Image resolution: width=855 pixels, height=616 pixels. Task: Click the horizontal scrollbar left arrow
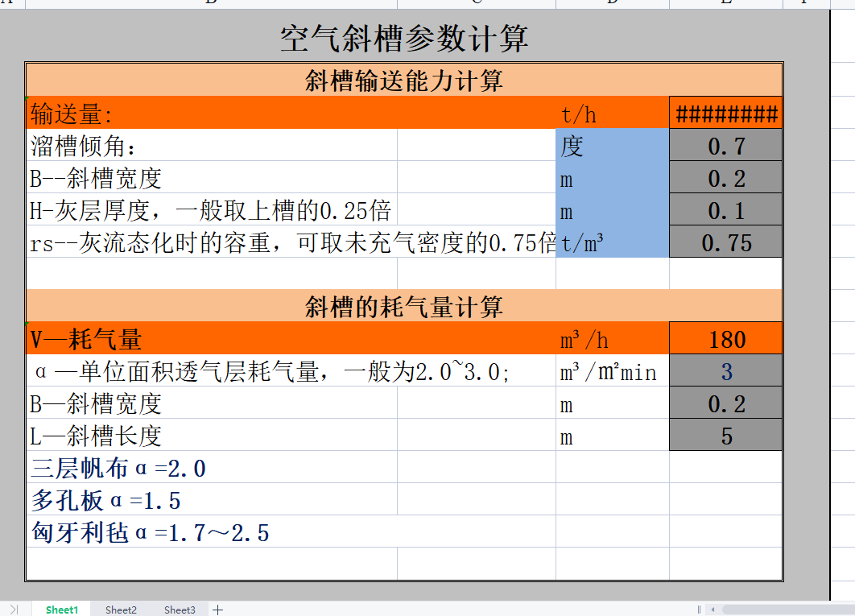[712, 610]
